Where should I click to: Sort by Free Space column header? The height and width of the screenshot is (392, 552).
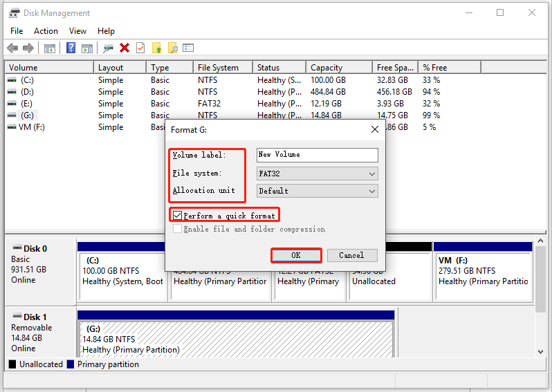396,68
